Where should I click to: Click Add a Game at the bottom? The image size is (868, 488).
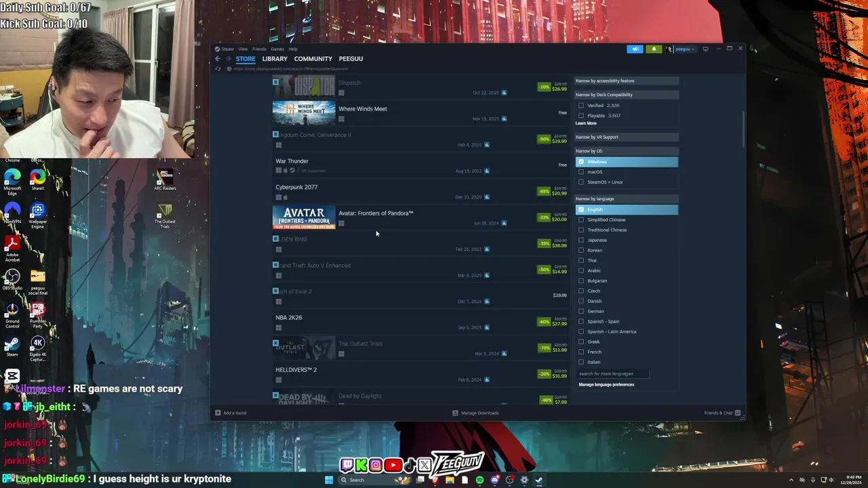coord(231,413)
